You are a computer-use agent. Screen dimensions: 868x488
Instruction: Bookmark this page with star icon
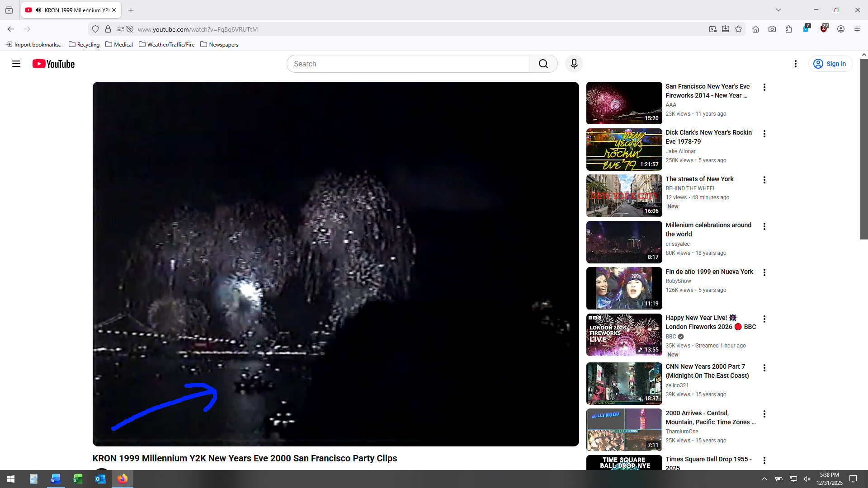coord(738,29)
